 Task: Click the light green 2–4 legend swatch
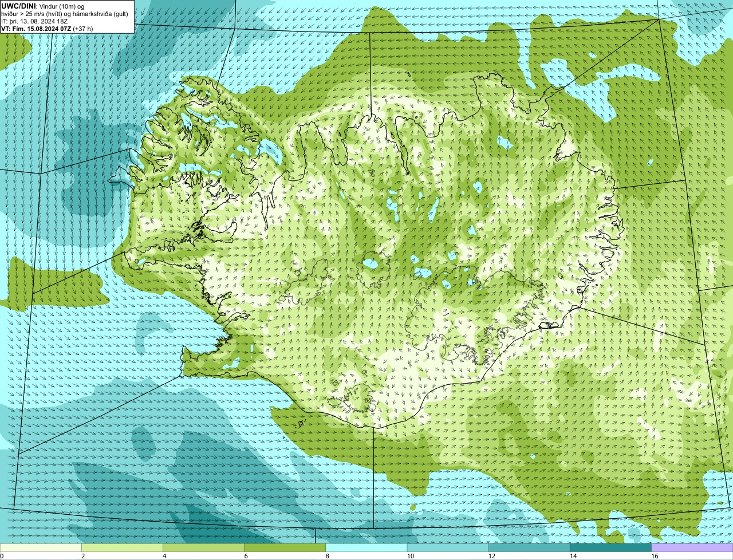pos(123,547)
